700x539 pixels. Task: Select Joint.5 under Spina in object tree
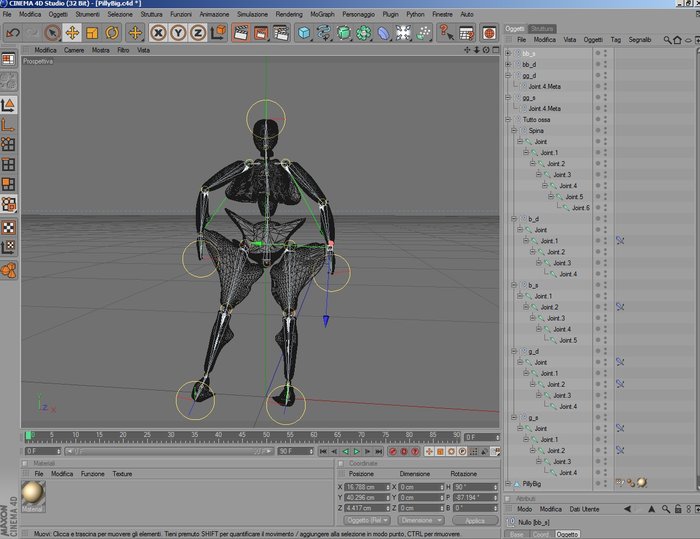(574, 196)
